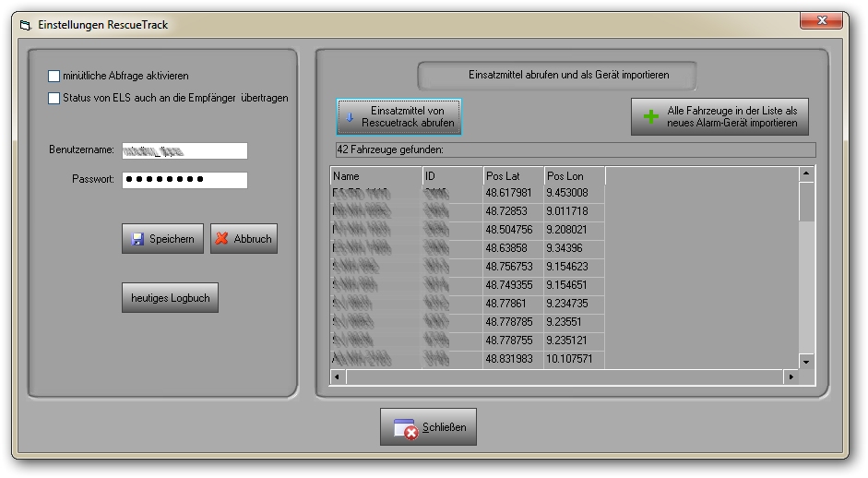Image resolution: width=868 pixels, height=478 pixels.
Task: Import all vehicles as new Alarm-Gerät
Action: click(x=719, y=117)
